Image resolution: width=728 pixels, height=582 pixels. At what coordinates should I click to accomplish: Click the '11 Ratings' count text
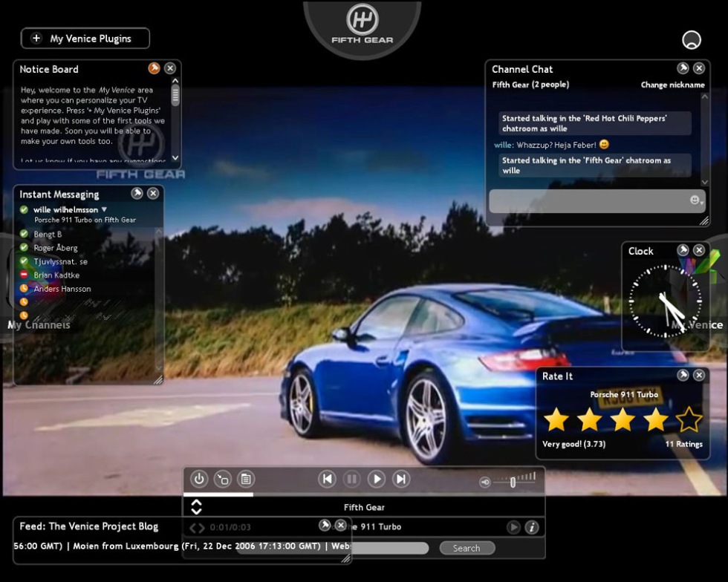coord(684,444)
